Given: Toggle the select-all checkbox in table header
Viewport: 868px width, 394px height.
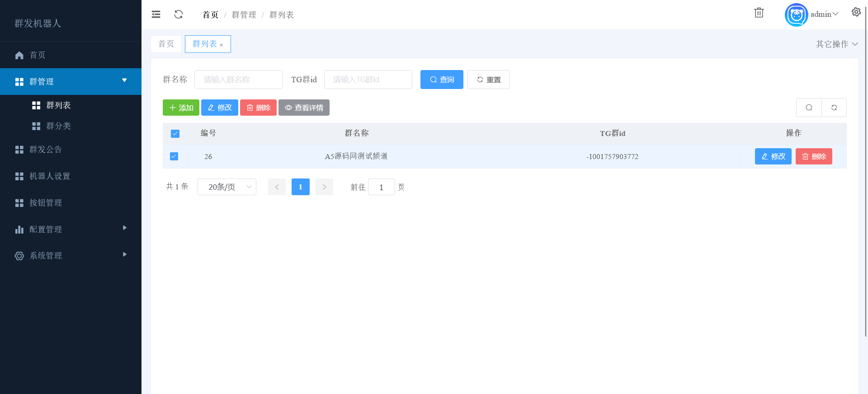Looking at the screenshot, I should click(x=175, y=134).
